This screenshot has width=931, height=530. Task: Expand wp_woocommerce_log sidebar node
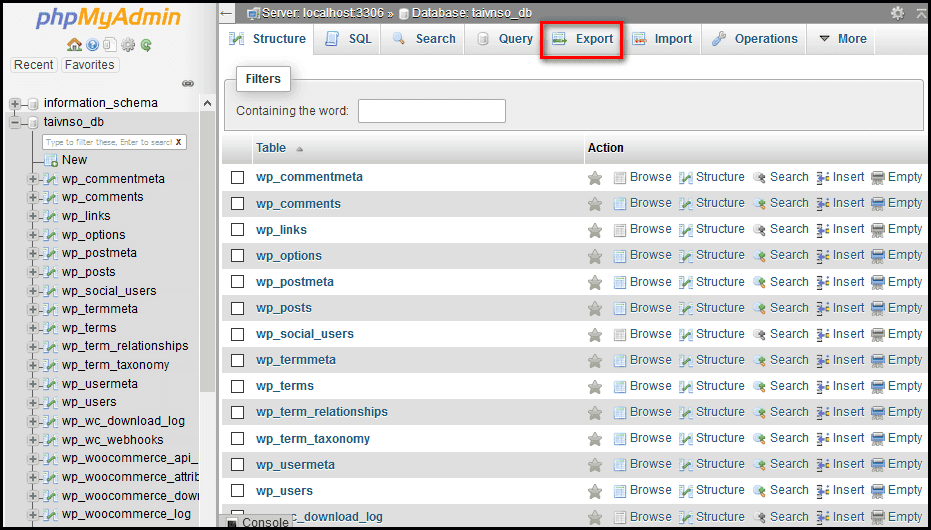33,515
